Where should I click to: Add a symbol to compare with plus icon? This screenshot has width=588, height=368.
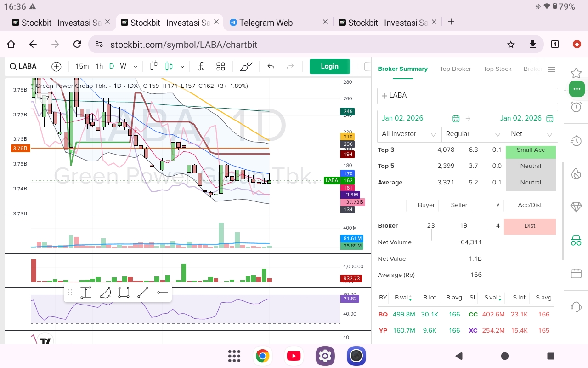pyautogui.click(x=57, y=67)
